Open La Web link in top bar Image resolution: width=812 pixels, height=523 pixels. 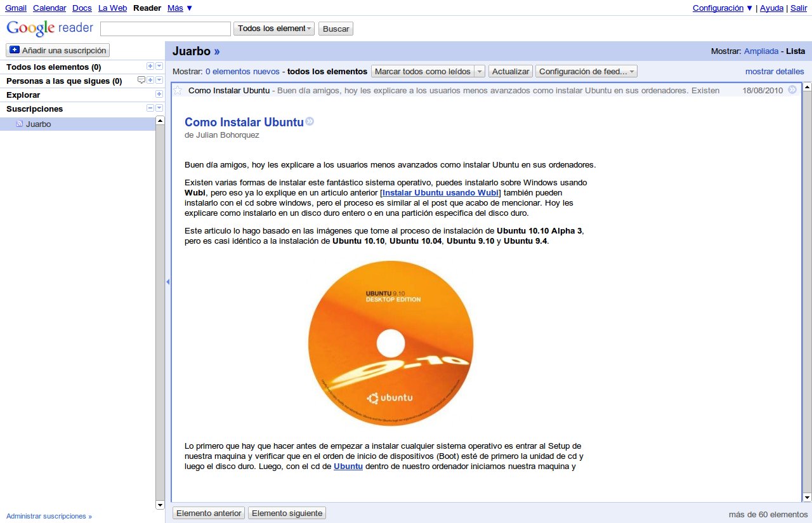(112, 8)
